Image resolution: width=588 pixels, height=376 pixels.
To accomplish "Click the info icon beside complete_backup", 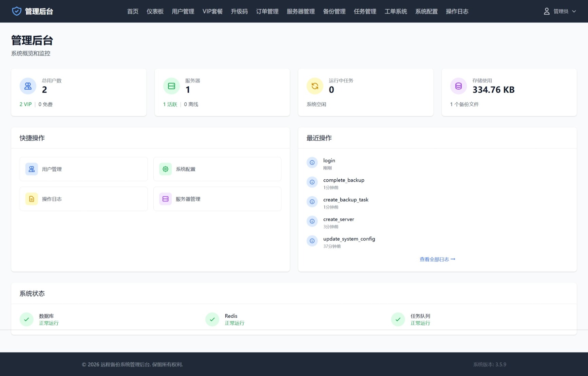I will click(x=312, y=182).
